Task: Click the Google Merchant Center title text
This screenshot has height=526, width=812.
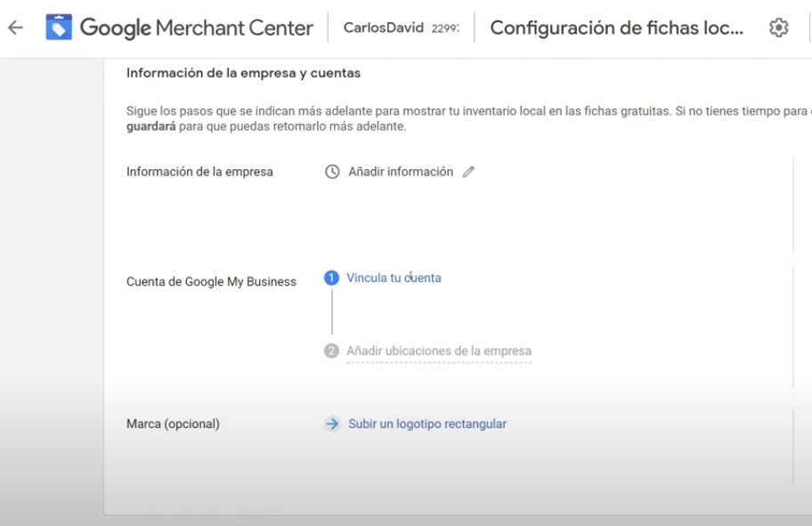Action: click(196, 28)
